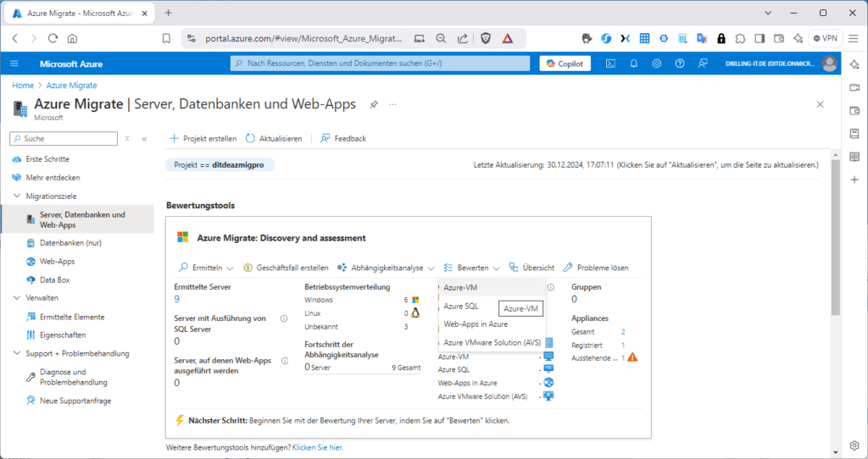Select Azure-VM from the Bewerten menu
868x459 pixels.
(492, 288)
